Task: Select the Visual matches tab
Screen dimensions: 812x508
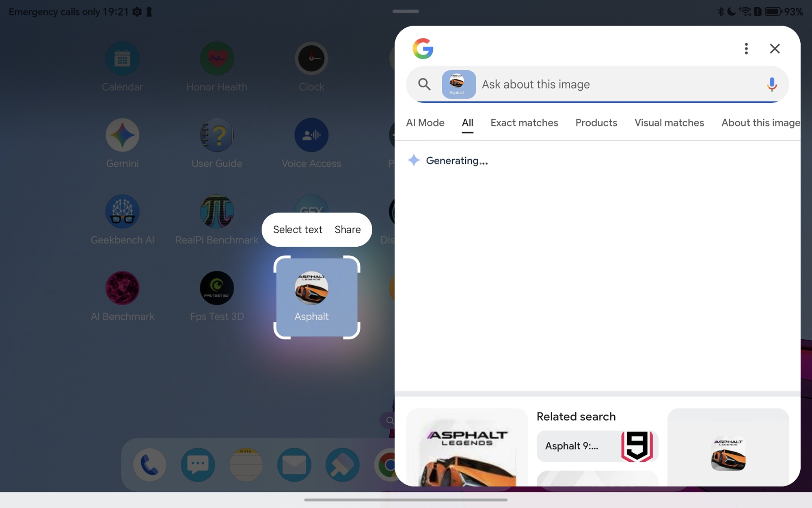Action: (x=669, y=123)
